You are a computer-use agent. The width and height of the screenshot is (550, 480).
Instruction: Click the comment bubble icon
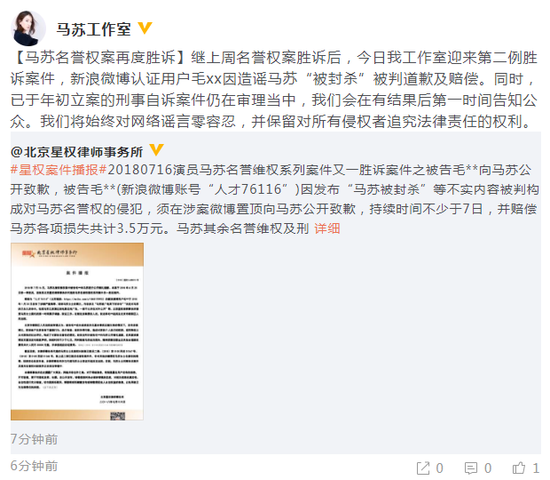[471, 468]
